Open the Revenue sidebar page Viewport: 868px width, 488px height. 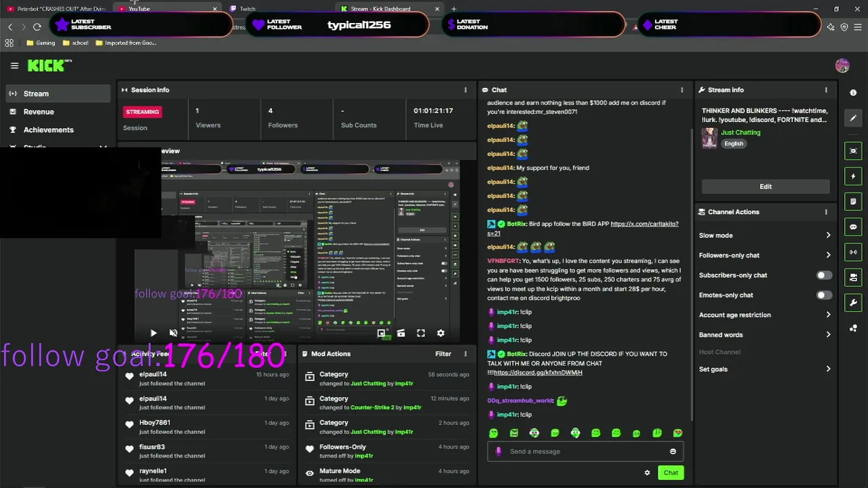58,112
